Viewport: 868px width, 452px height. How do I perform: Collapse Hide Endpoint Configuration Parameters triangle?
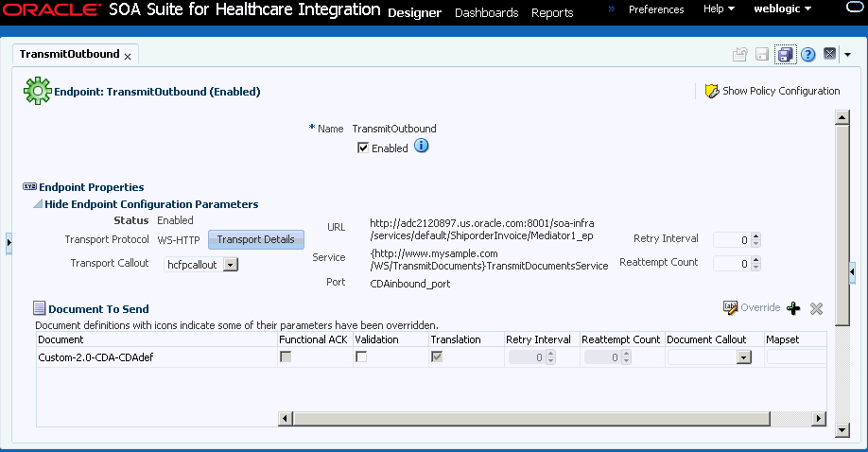pos(38,204)
